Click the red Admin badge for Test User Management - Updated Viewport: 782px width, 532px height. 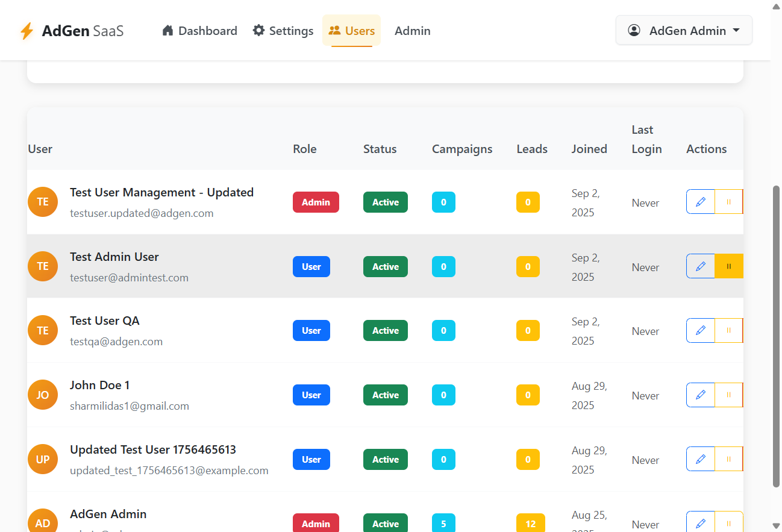coord(316,202)
